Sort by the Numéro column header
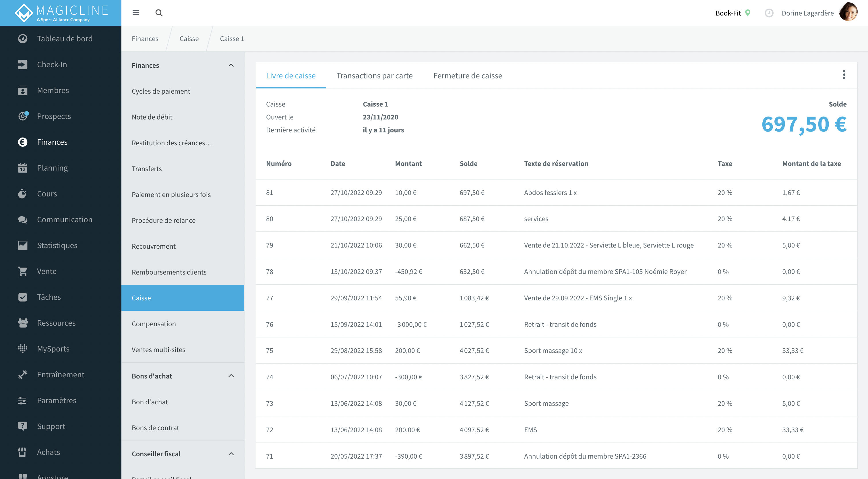868x479 pixels. (x=279, y=163)
